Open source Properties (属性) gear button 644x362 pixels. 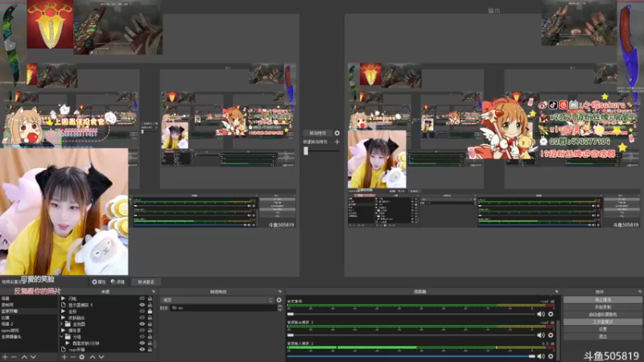[98, 282]
